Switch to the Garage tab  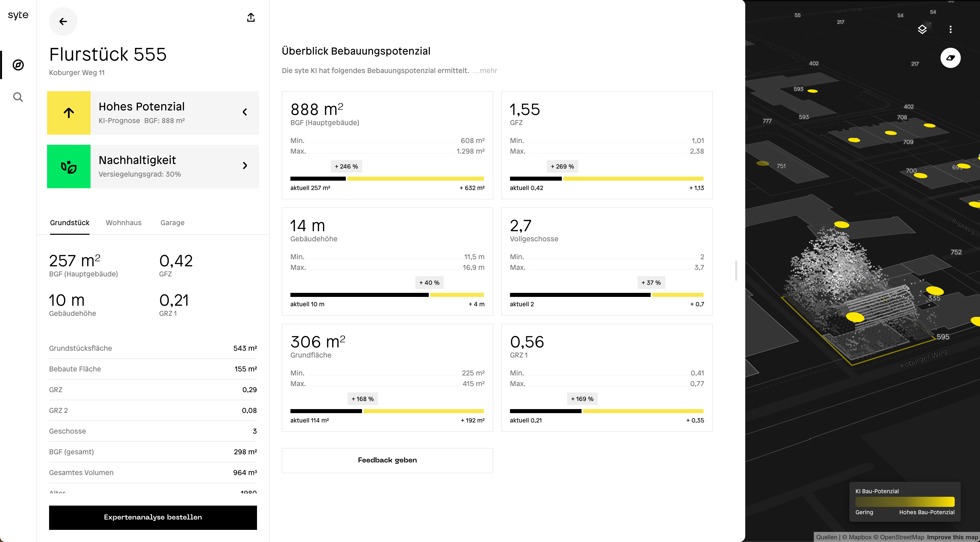pyautogui.click(x=172, y=223)
